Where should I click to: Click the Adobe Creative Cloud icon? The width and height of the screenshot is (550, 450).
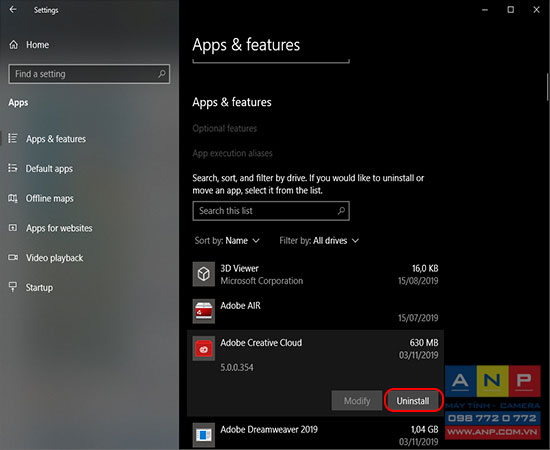pyautogui.click(x=203, y=349)
